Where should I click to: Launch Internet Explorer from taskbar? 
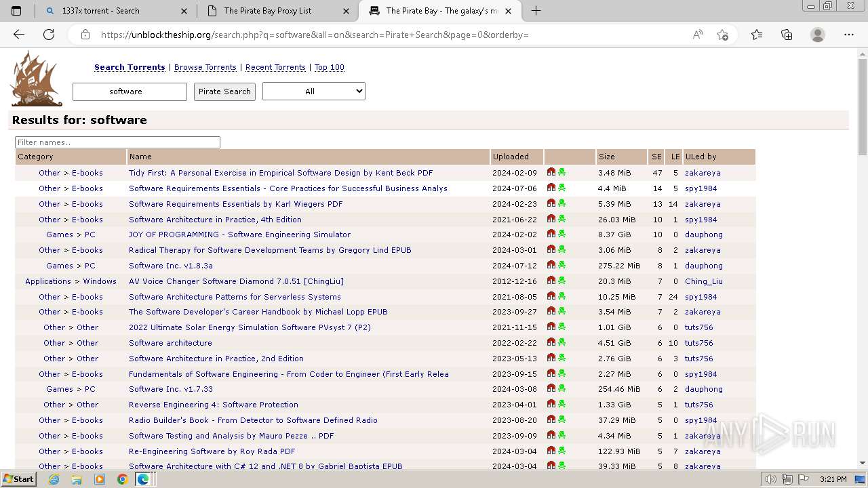coord(54,479)
